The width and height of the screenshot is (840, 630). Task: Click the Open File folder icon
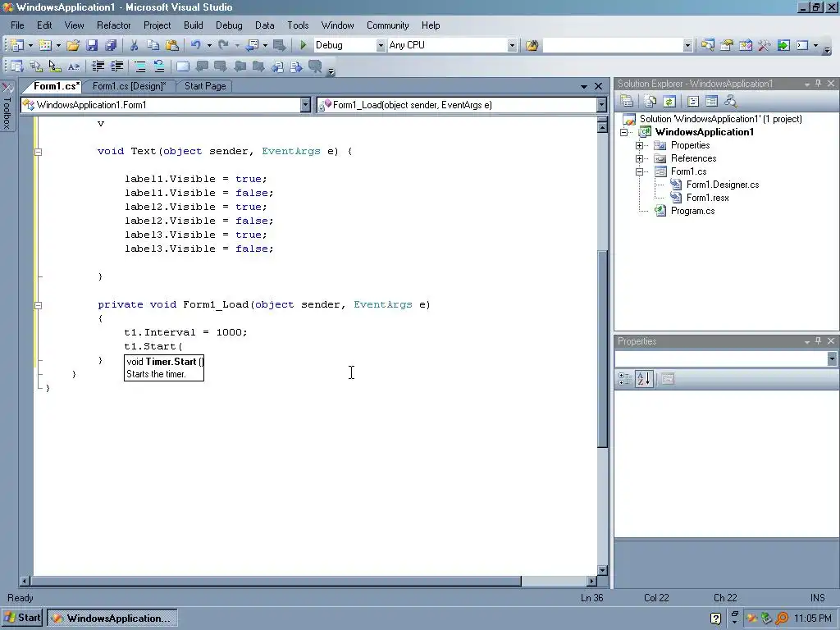pos(73,46)
